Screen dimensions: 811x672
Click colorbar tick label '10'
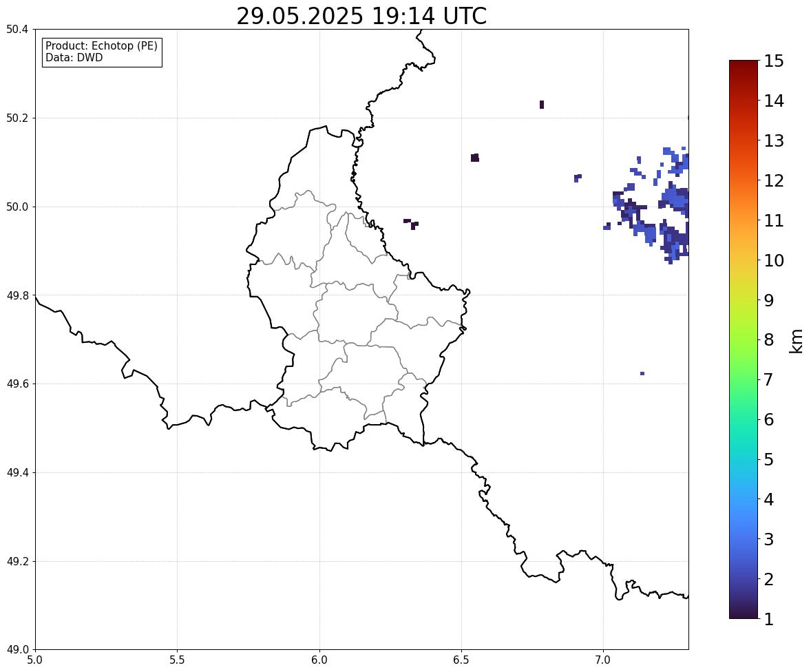tap(774, 260)
